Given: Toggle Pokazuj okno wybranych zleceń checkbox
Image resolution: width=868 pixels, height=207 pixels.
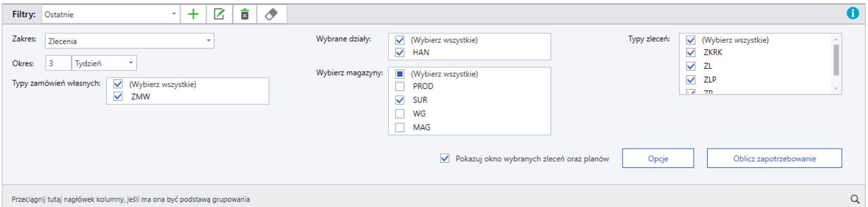Looking at the screenshot, I should [x=445, y=158].
